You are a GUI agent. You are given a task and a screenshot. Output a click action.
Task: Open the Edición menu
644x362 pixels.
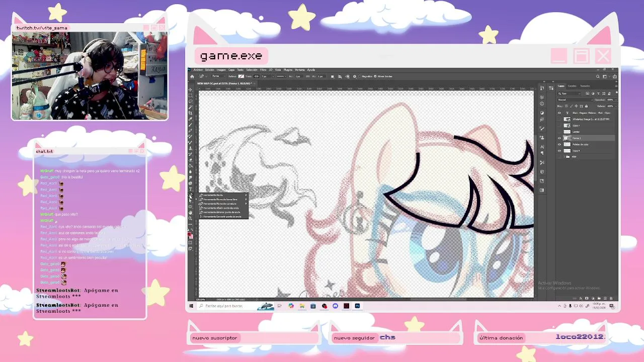click(x=210, y=70)
